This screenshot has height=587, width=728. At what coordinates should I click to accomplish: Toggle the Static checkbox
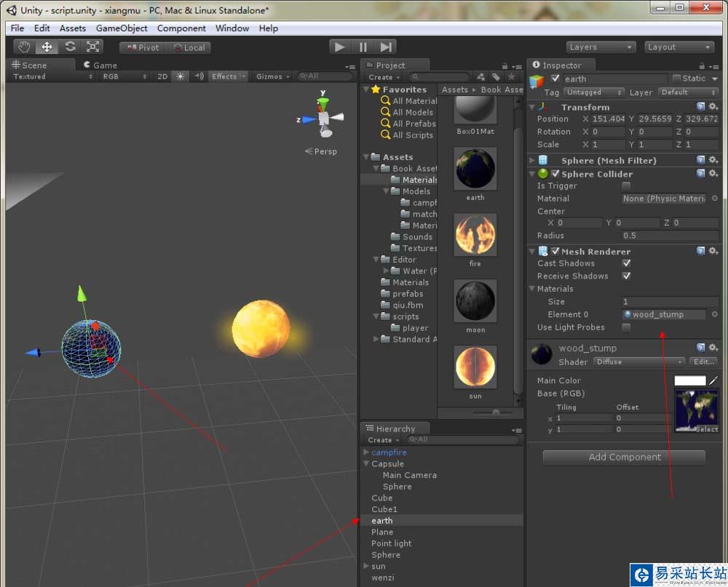[676, 78]
